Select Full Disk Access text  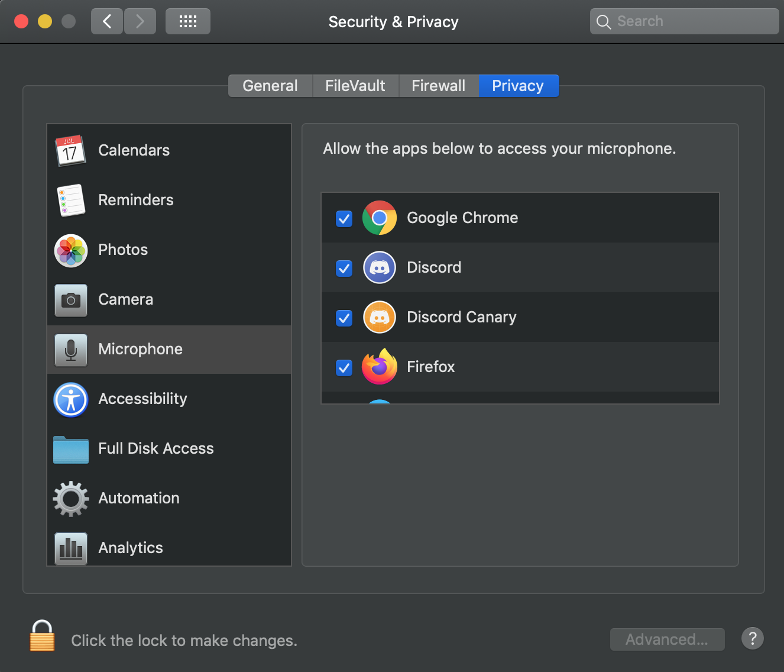coord(156,448)
